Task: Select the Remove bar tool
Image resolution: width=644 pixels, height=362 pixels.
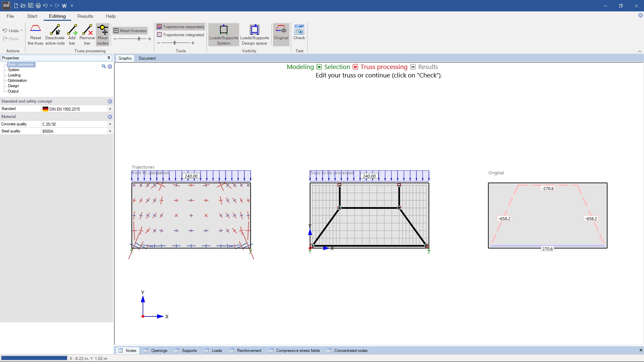Action: (87, 35)
